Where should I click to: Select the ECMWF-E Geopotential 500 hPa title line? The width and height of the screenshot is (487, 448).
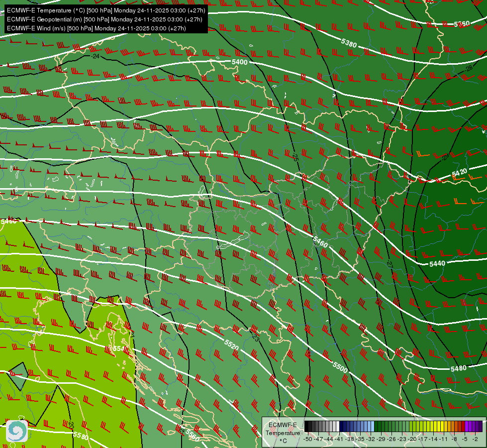(104, 19)
